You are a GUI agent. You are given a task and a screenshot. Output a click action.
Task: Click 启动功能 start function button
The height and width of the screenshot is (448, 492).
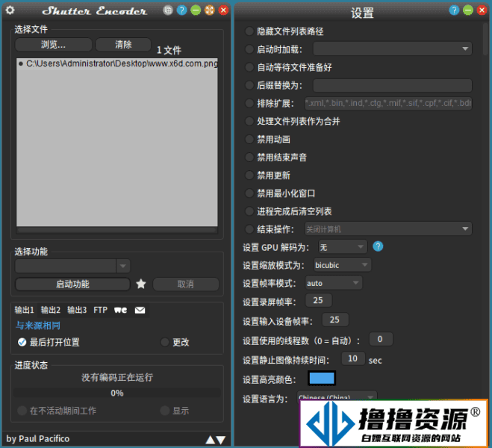coord(73,284)
